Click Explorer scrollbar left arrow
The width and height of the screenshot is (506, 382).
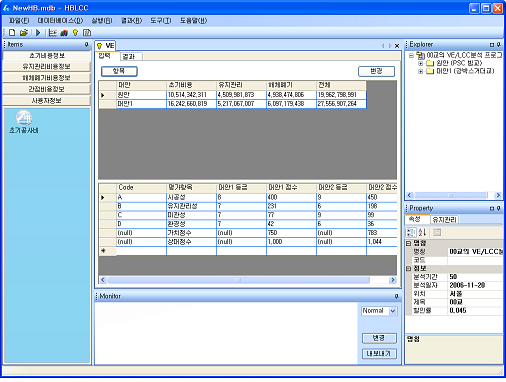coord(410,195)
